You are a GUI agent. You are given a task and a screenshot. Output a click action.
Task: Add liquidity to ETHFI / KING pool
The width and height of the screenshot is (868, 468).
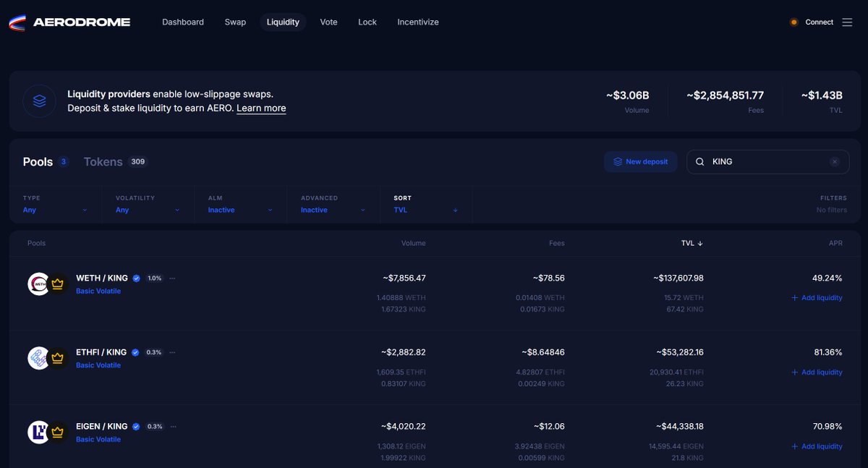point(817,373)
